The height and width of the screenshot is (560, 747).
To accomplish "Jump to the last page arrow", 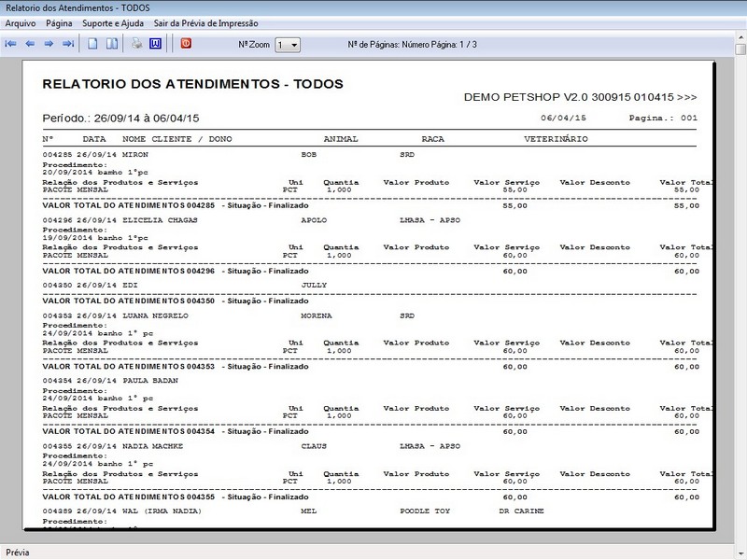I will point(68,44).
